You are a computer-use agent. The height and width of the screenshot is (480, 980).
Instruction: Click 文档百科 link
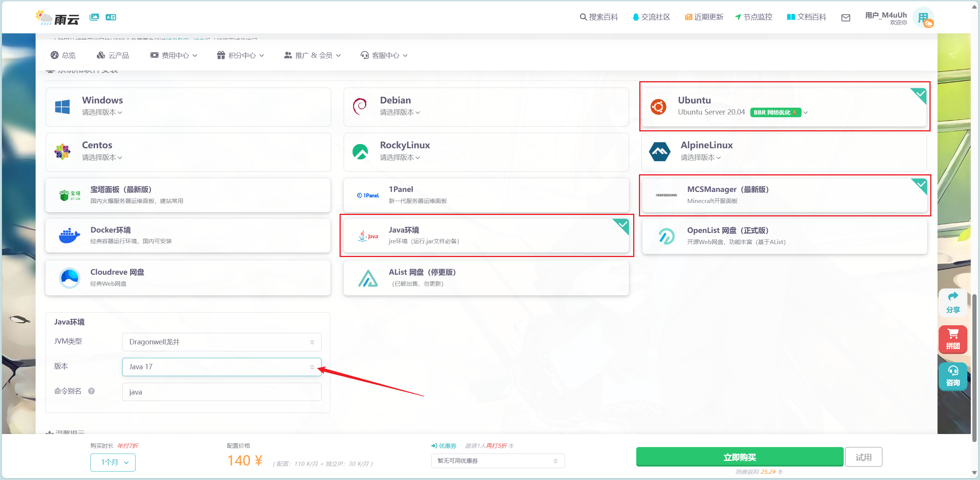pyautogui.click(x=806, y=17)
